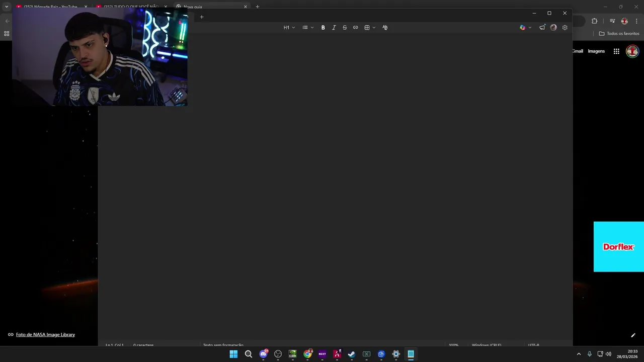The image size is (644, 362).
Task: Switch to Google Chrome in taskbar
Action: 307,354
